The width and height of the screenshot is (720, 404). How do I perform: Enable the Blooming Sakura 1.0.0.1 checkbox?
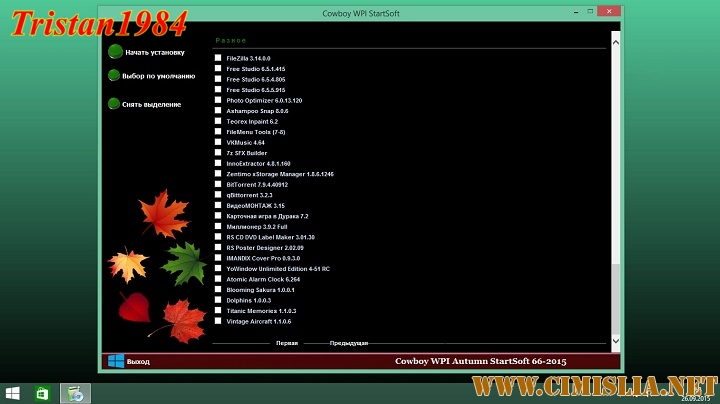(218, 289)
